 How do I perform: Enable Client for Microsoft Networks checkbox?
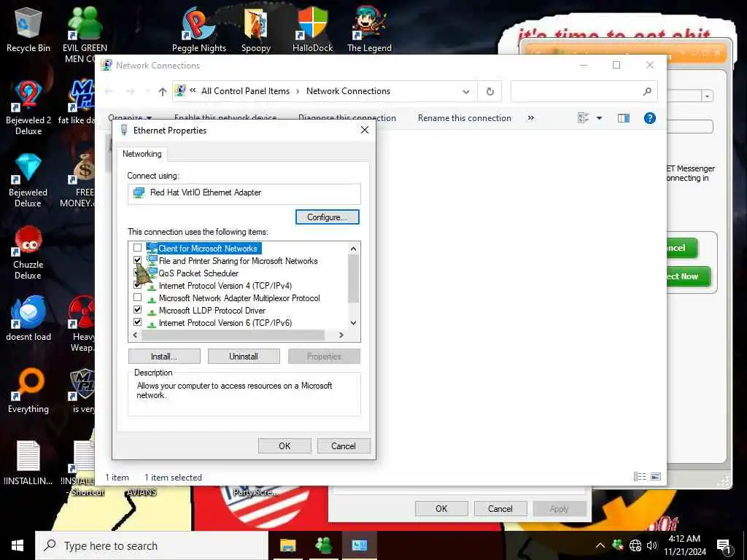[138, 248]
